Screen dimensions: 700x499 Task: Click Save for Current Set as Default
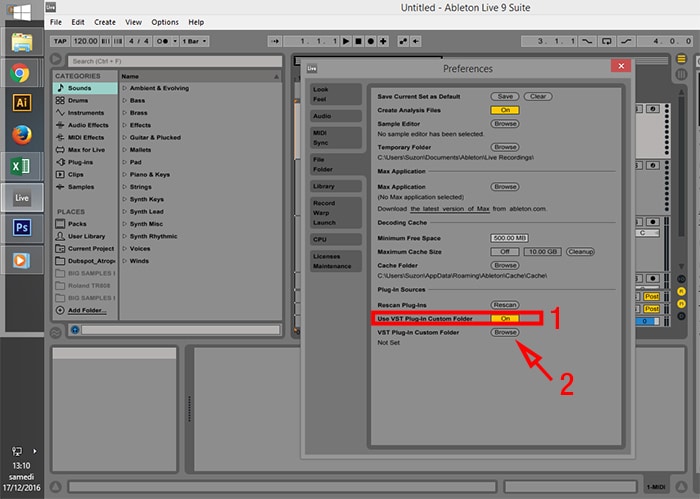[x=505, y=96]
